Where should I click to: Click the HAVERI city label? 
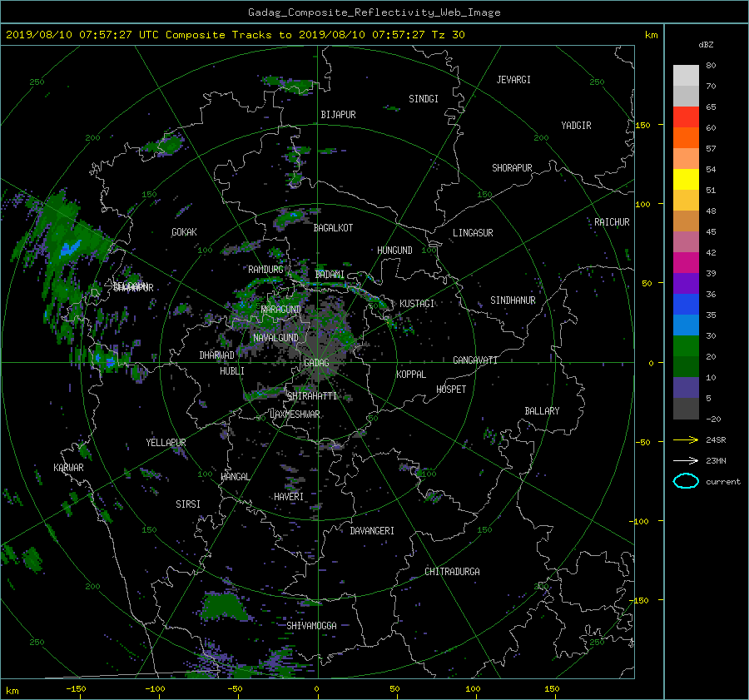pos(289,497)
